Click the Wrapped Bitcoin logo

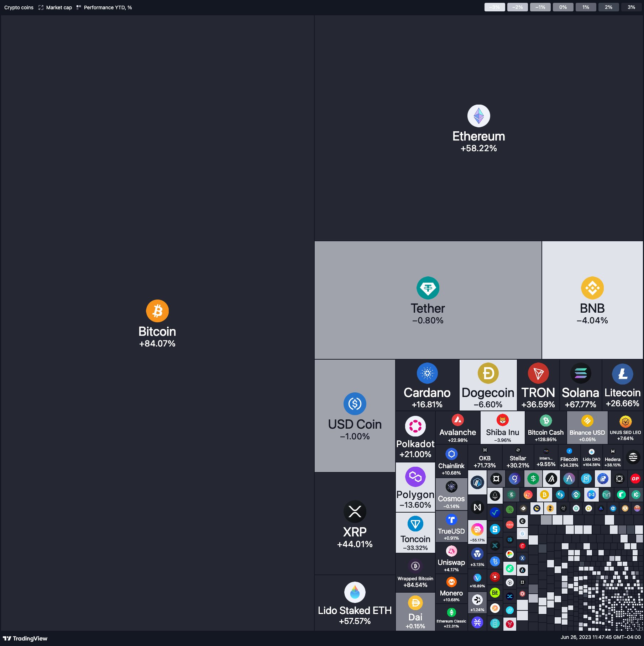click(x=415, y=566)
